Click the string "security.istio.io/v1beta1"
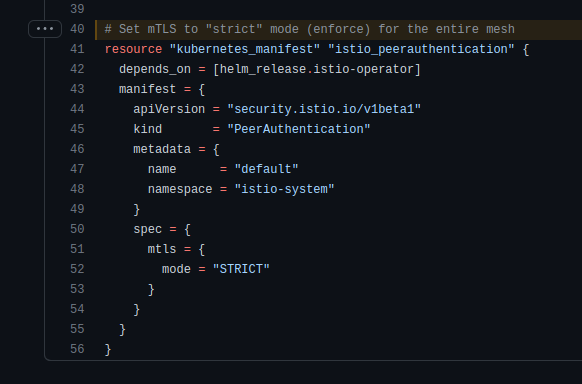 (324, 109)
